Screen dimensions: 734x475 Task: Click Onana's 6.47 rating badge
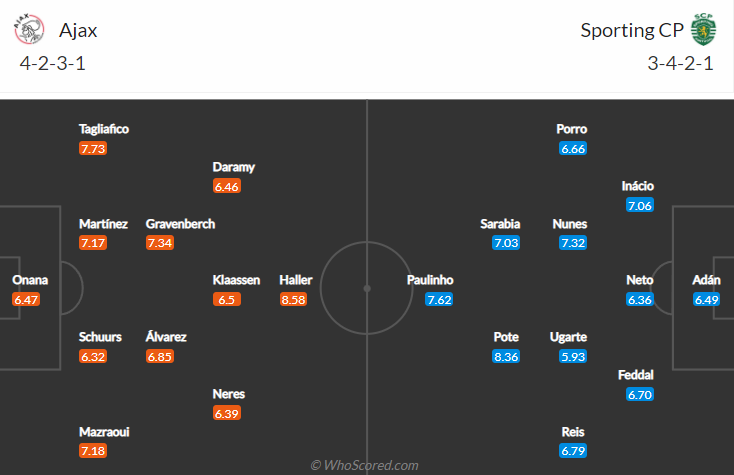click(x=26, y=300)
